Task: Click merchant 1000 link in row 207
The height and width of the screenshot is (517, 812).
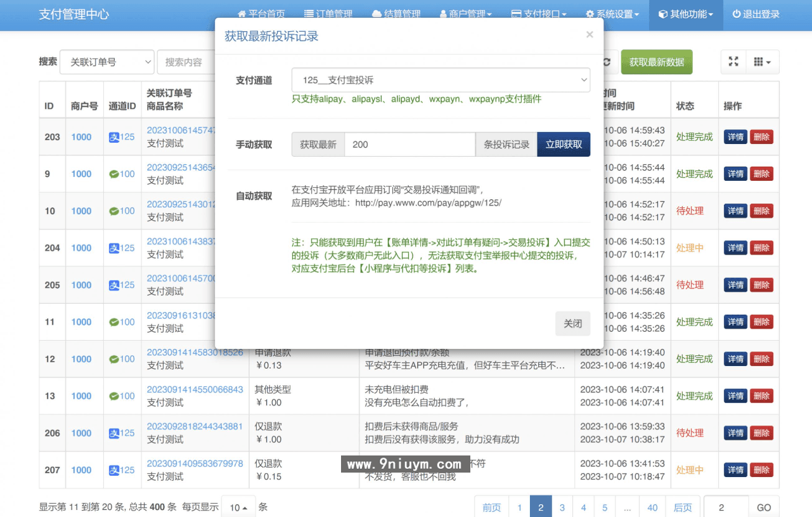Action: pyautogui.click(x=81, y=470)
